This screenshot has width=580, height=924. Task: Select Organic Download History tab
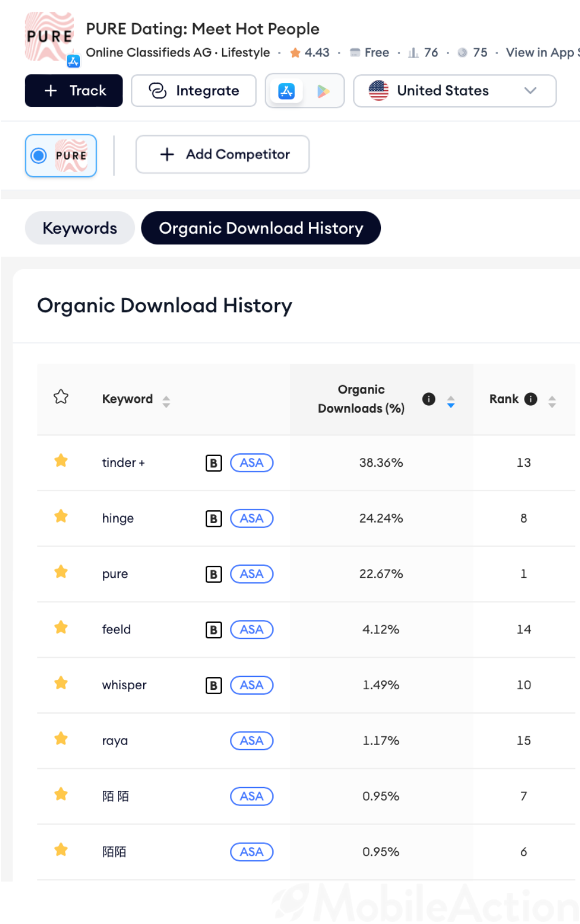261,228
